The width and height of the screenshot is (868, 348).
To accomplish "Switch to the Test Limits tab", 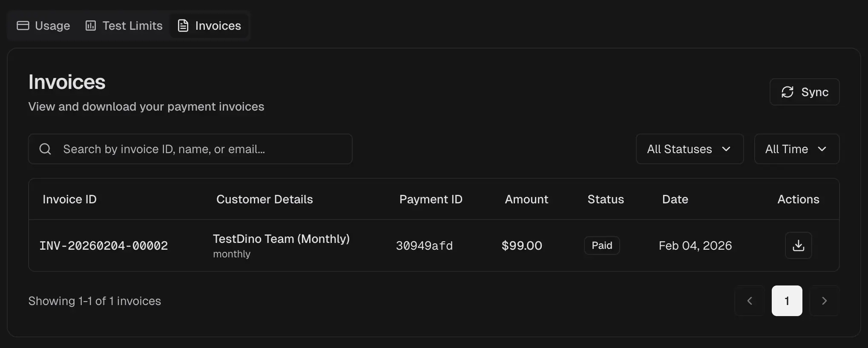I will pyautogui.click(x=124, y=26).
